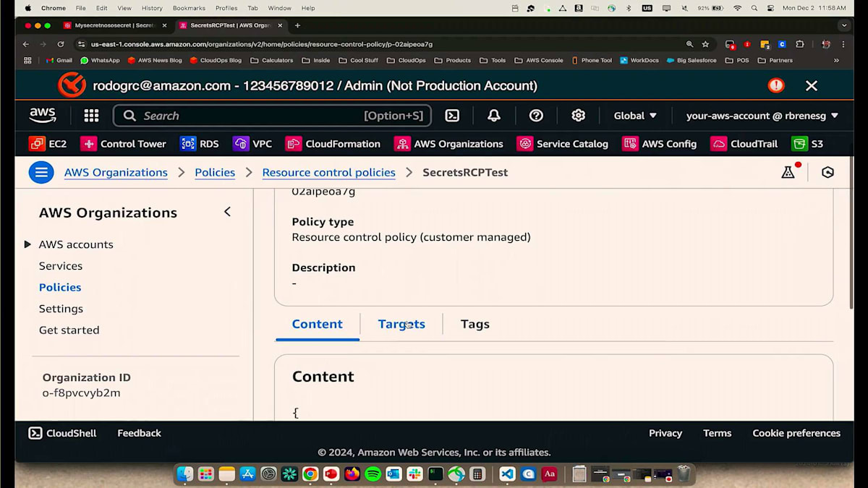Image resolution: width=868 pixels, height=488 pixels.
Task: Open the History menu in the menu bar
Action: tap(152, 8)
